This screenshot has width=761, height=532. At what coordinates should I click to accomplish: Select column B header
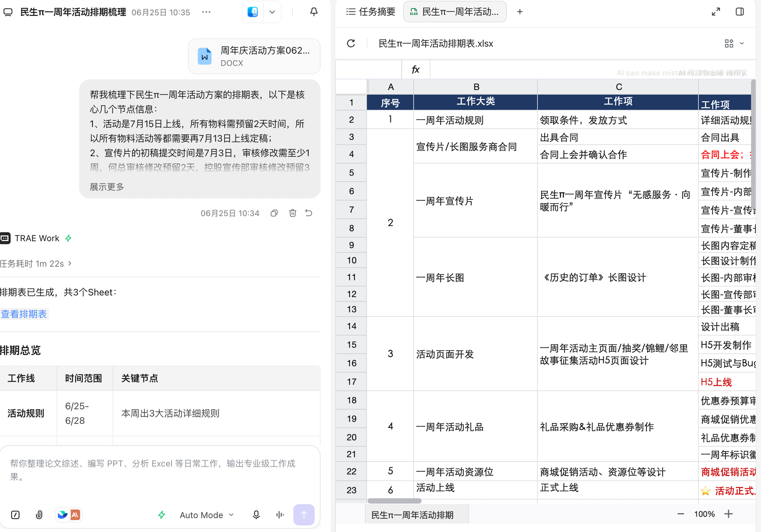(x=476, y=87)
